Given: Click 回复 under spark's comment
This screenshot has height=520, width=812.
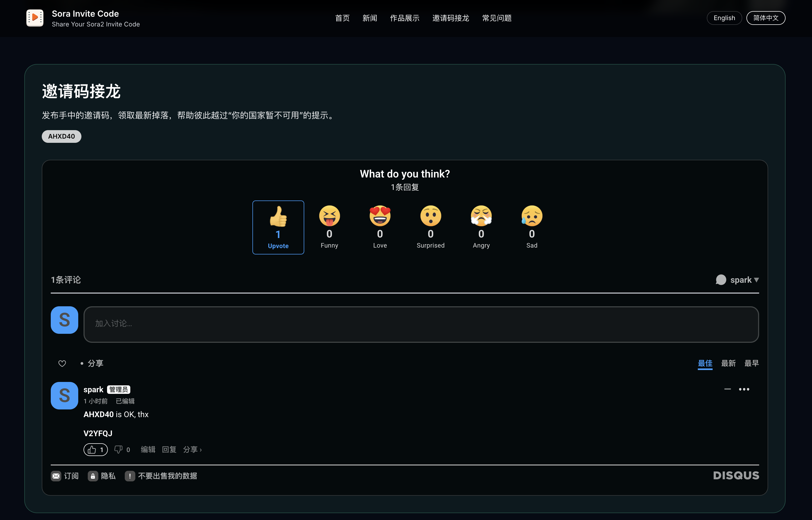Looking at the screenshot, I should coord(169,449).
